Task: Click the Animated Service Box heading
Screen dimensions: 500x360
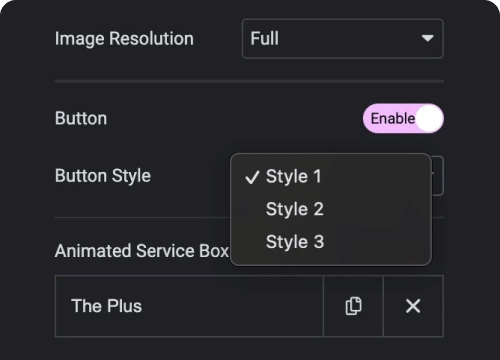Action: click(x=142, y=251)
